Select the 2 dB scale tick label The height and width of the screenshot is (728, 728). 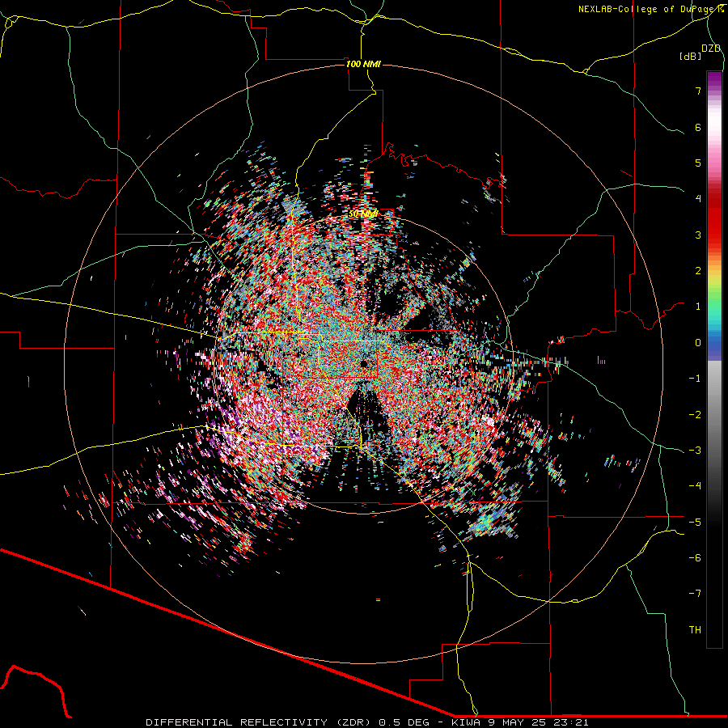(698, 271)
